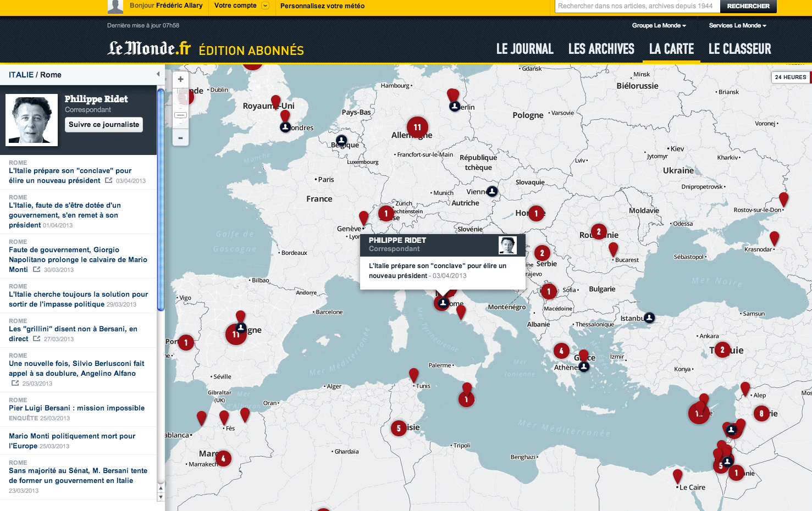Open the Personnalisez votre météo link
This screenshot has width=812, height=511.
(x=322, y=6)
